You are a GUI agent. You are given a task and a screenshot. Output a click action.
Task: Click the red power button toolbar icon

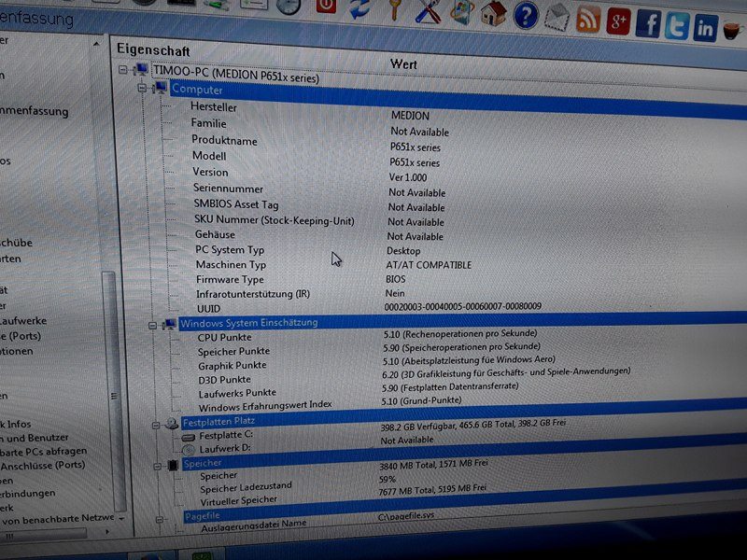[326, 5]
